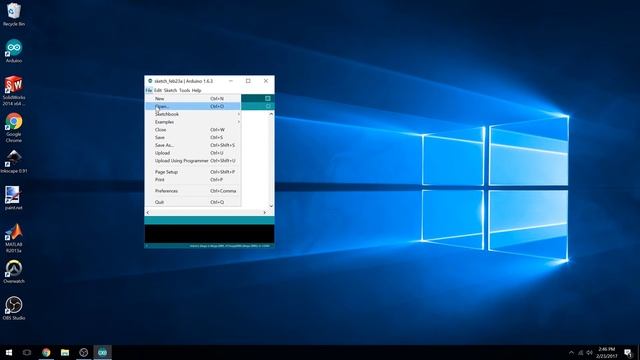Open File Explorer from the taskbar
The width and height of the screenshot is (640, 360).
pyautogui.click(x=65, y=352)
